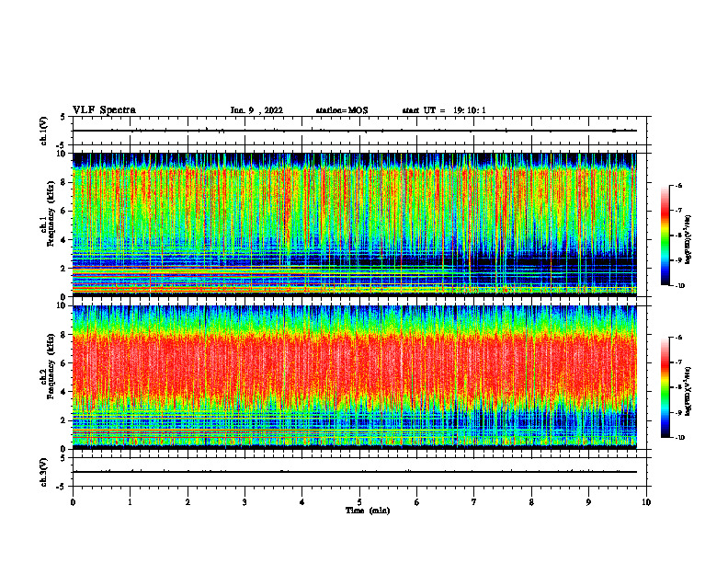Click time axis tick label "9"
Image resolution: width=728 pixels, height=563 pixels.
point(588,502)
